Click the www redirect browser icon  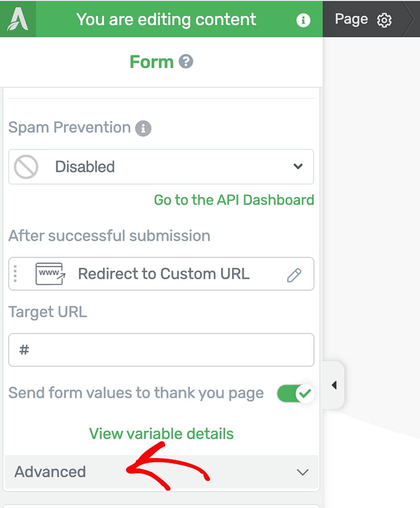tap(50, 274)
